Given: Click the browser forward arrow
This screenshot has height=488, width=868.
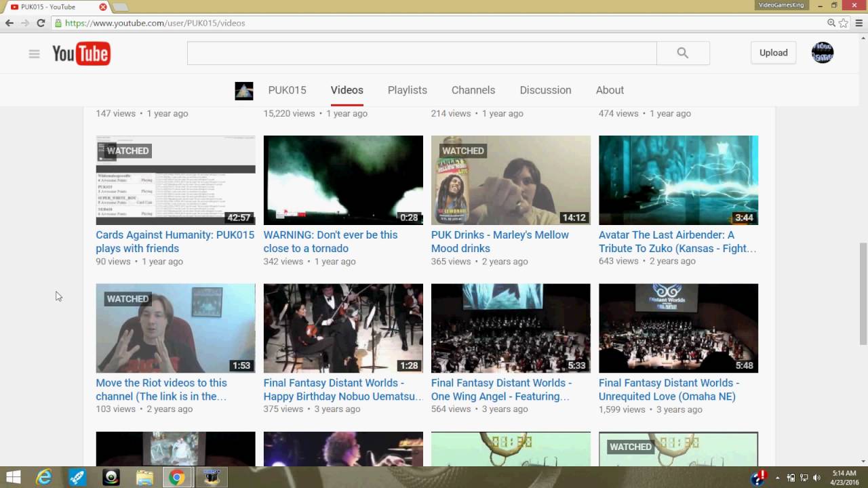Looking at the screenshot, I should [25, 23].
